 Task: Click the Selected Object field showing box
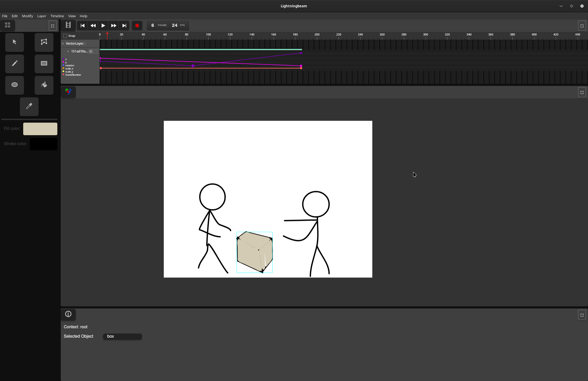(122, 336)
